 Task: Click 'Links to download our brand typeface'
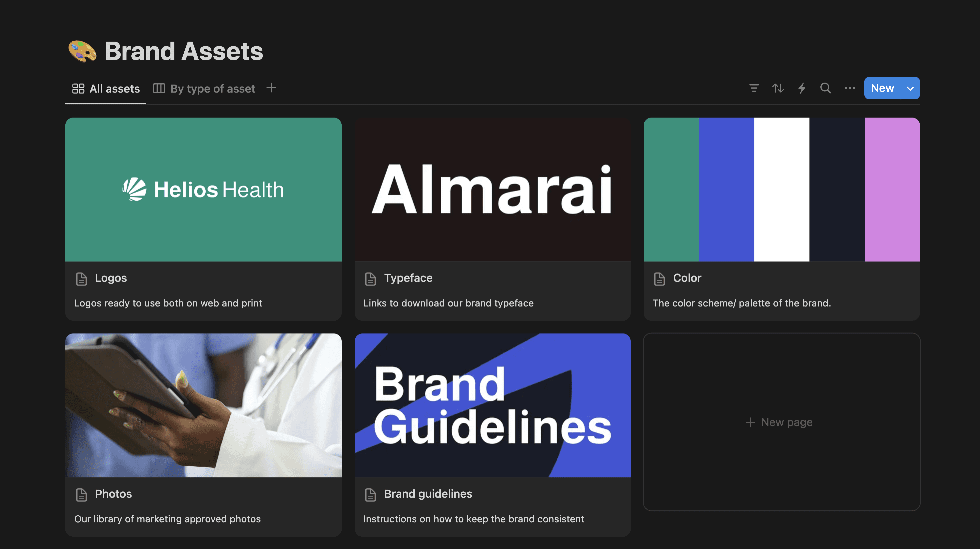point(449,303)
